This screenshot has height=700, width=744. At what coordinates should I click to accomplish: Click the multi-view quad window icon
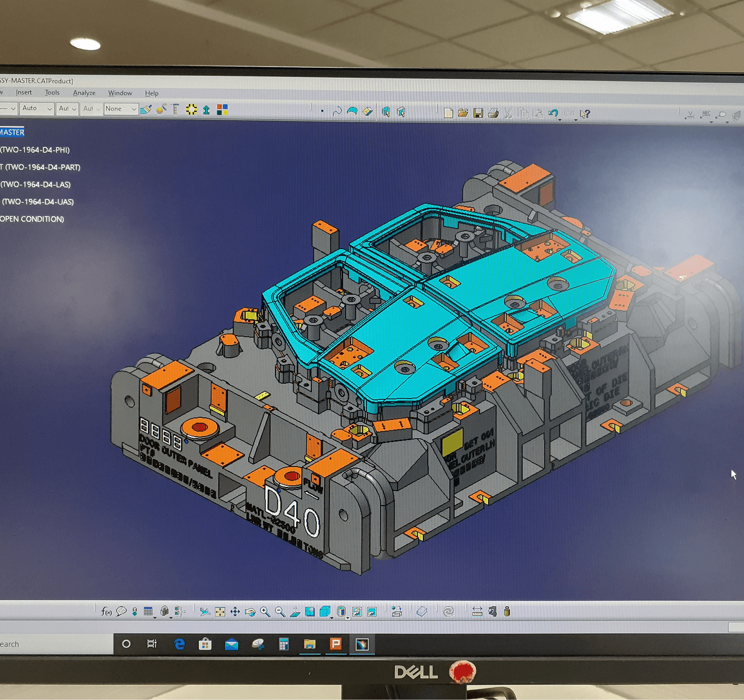310,612
